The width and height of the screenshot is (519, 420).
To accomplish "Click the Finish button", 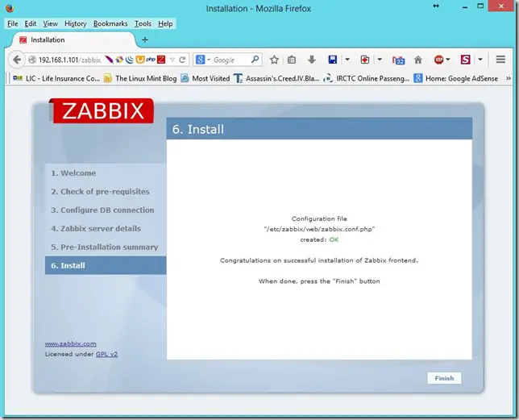I will tap(444, 378).
